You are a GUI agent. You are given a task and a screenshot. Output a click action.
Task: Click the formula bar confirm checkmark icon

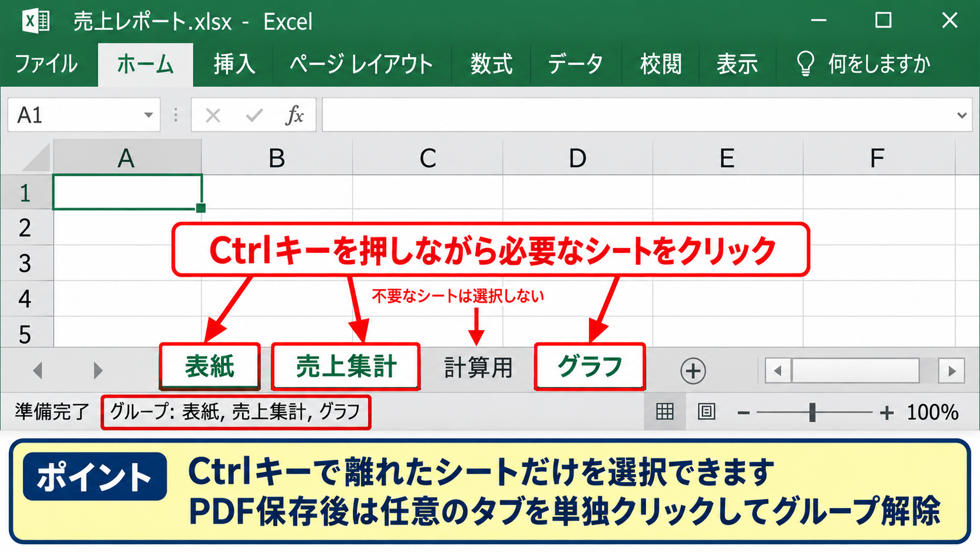[254, 116]
